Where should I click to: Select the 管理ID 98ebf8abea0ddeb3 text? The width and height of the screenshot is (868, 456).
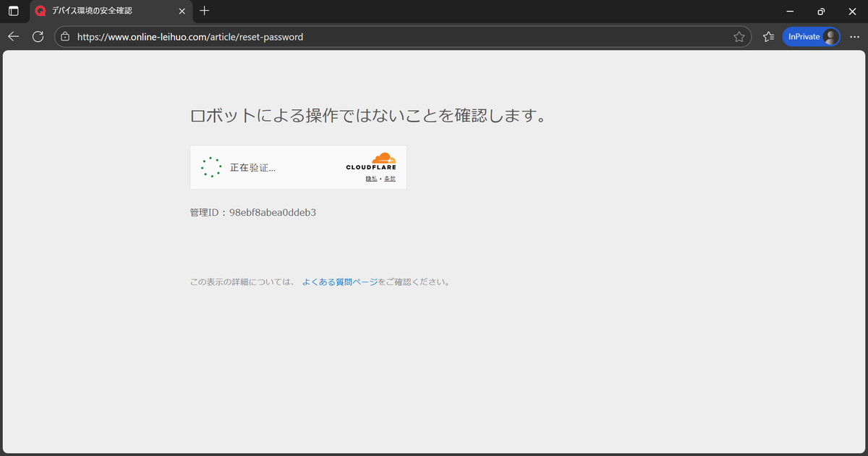tap(253, 213)
